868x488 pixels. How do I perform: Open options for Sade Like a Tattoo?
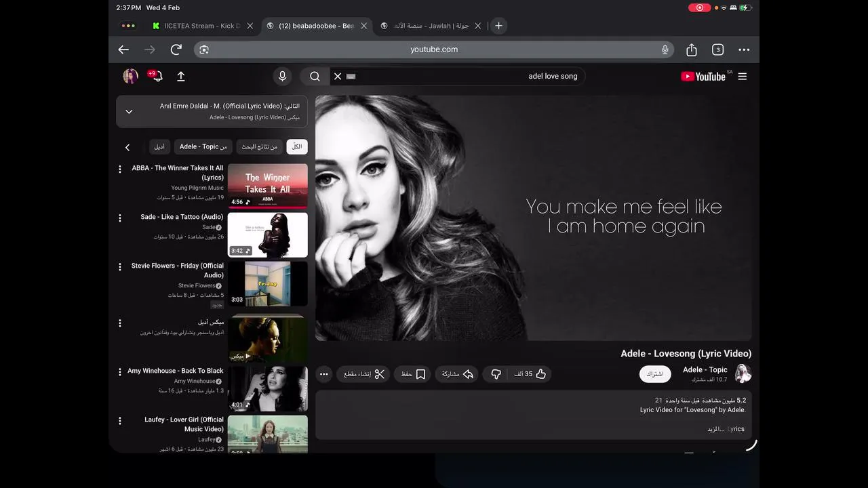[x=120, y=218]
